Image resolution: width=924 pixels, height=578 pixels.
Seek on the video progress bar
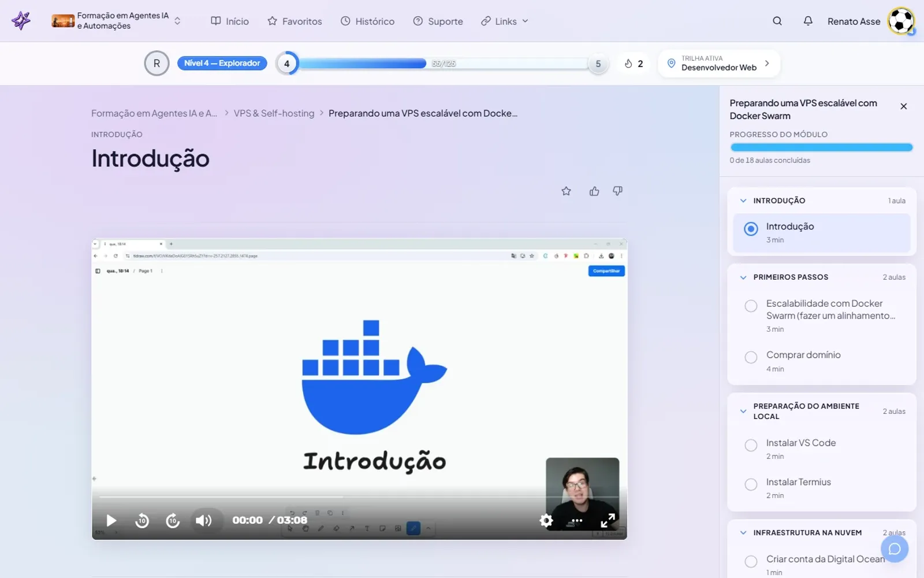tap(359, 497)
